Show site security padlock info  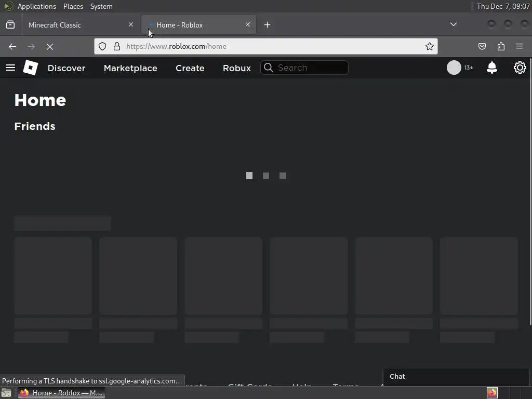(x=117, y=46)
